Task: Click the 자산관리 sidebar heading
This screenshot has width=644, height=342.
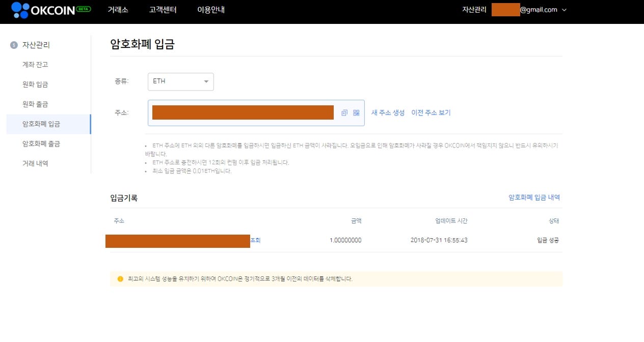Action: (36, 45)
